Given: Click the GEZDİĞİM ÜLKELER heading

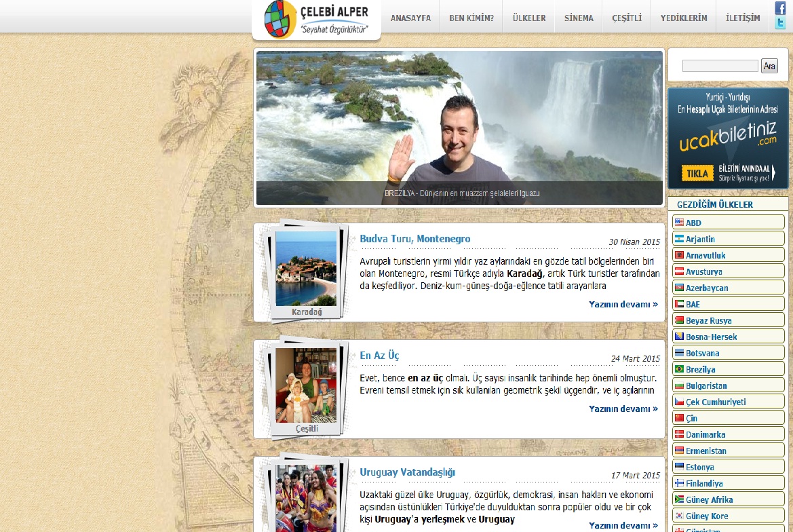Looking at the screenshot, I should coord(714,204).
